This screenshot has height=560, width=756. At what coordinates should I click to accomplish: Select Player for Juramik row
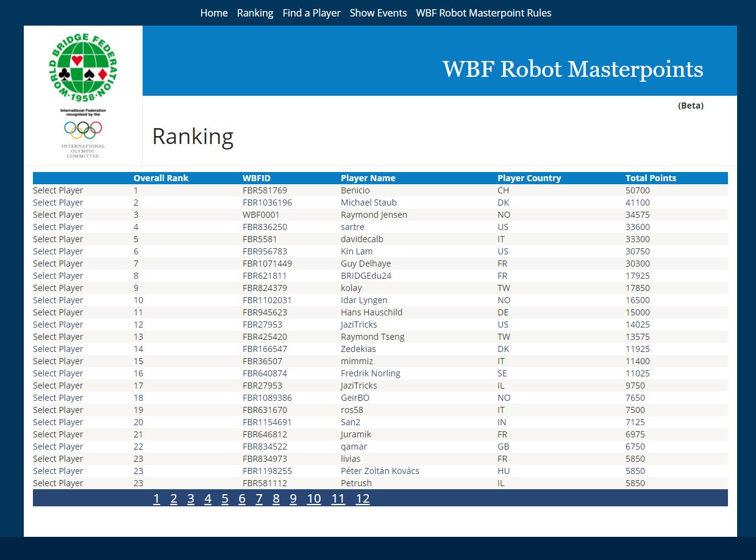[58, 434]
